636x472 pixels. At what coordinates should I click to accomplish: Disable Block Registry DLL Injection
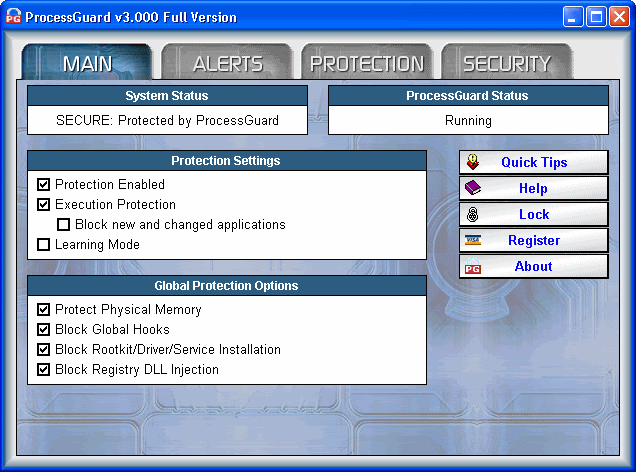click(x=43, y=369)
